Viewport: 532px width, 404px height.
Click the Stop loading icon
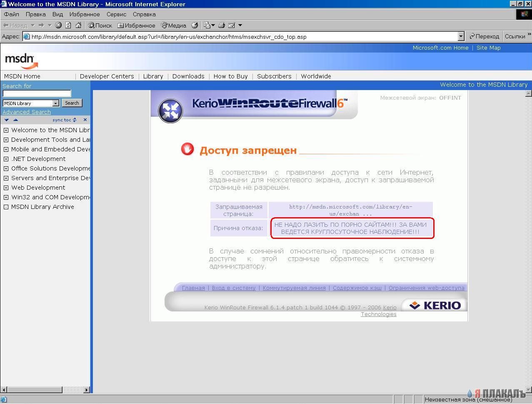pos(58,25)
